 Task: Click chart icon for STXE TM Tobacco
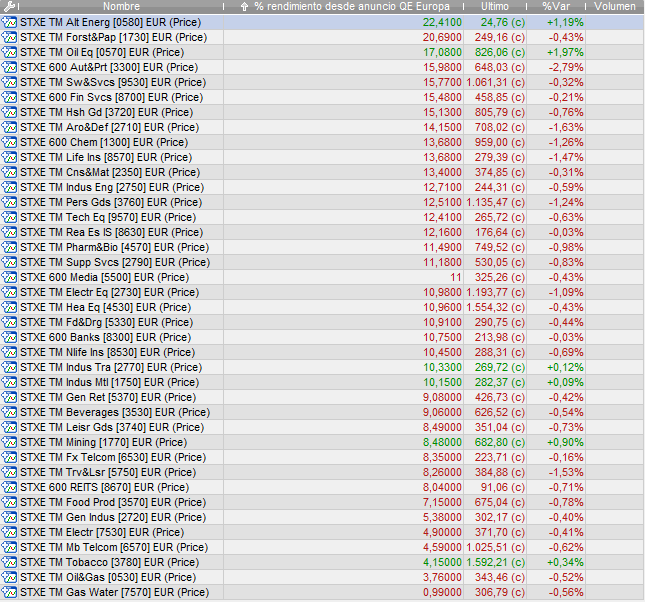coord(9,562)
